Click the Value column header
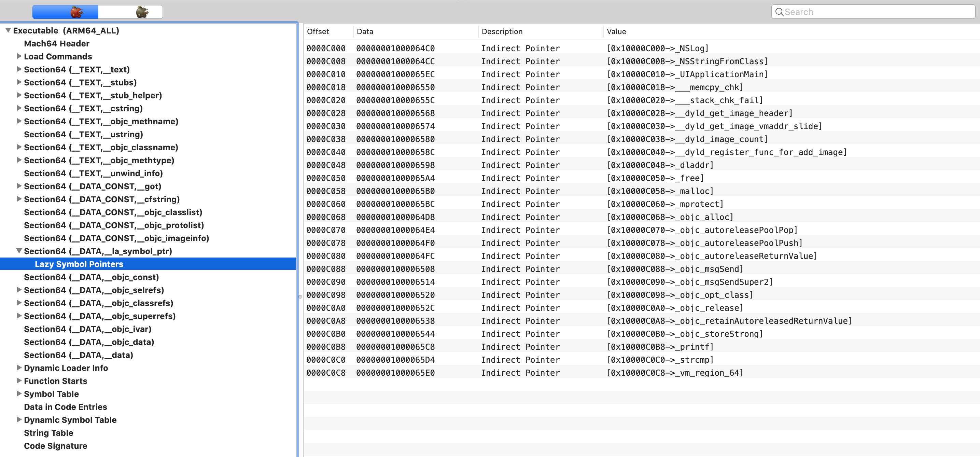Viewport: 980px width, 457px height. pos(791,31)
